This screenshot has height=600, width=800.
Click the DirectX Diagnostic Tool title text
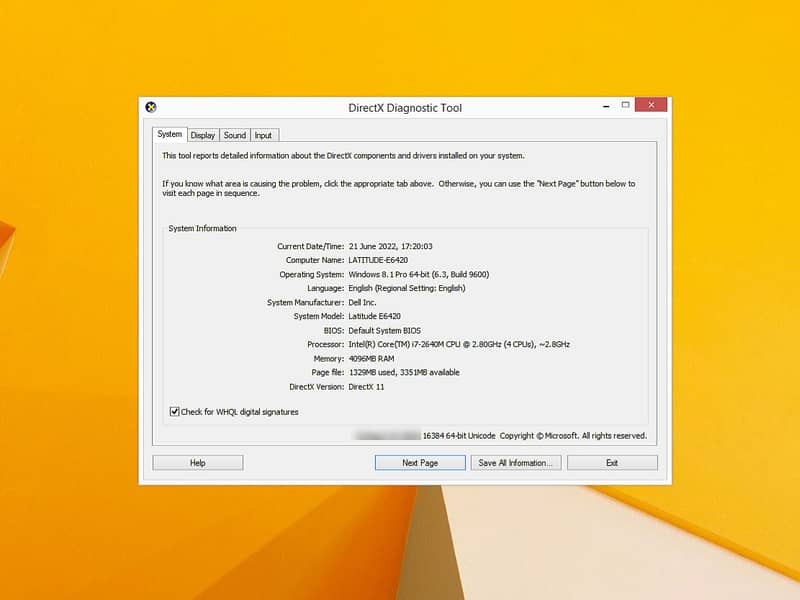pyautogui.click(x=405, y=108)
